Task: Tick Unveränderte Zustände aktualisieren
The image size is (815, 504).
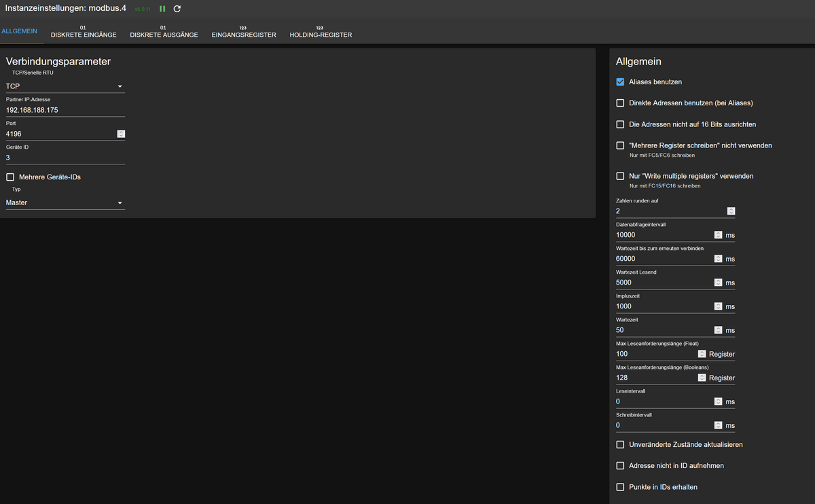Action: 620,445
